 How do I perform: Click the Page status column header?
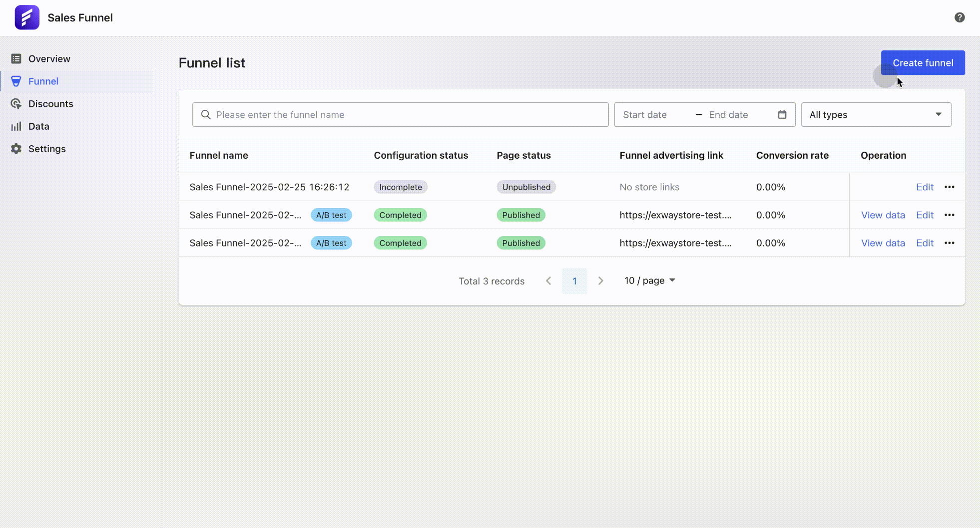(x=523, y=155)
